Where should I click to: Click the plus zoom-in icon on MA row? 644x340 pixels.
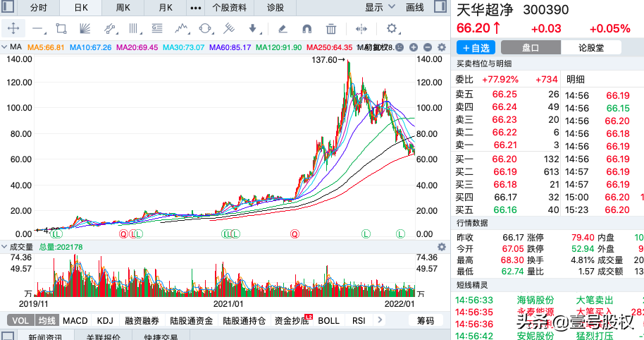click(x=414, y=47)
